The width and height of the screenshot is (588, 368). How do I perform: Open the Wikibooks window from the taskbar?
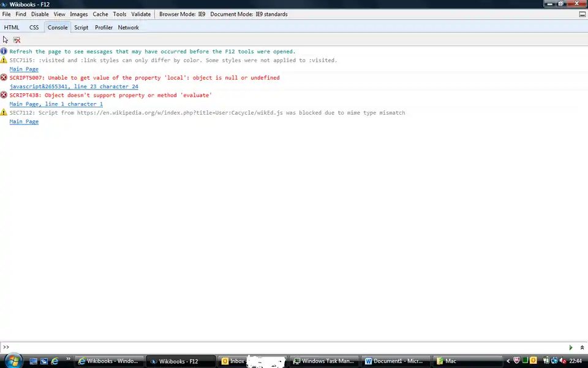pyautogui.click(x=110, y=361)
